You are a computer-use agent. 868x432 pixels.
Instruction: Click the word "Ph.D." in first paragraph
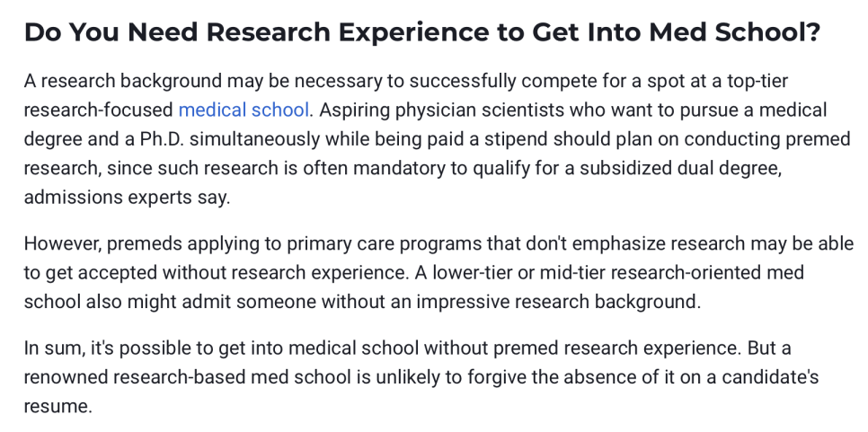[x=164, y=139]
